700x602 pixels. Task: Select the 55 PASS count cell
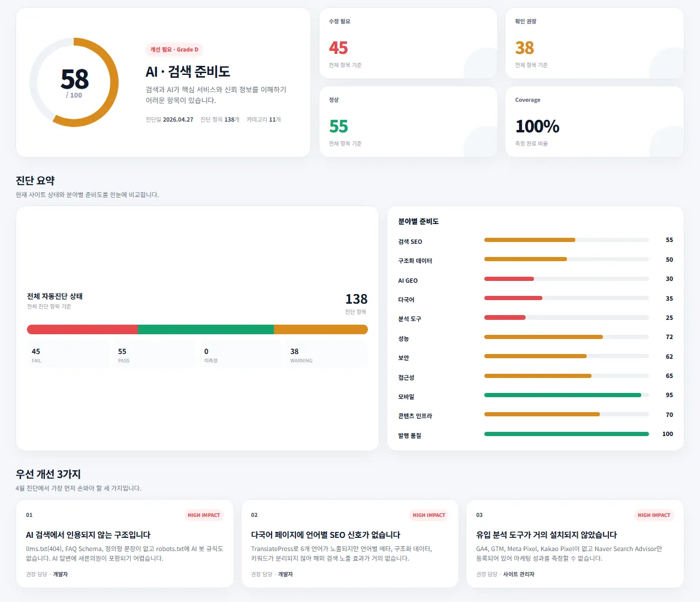[x=154, y=355]
